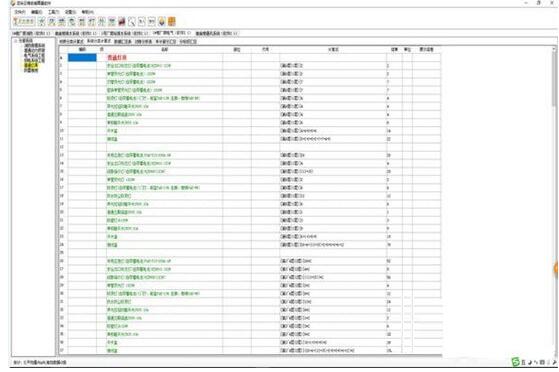Click the green toolbar icon next to the wide button
This screenshot has width=559, height=372.
(42, 22)
